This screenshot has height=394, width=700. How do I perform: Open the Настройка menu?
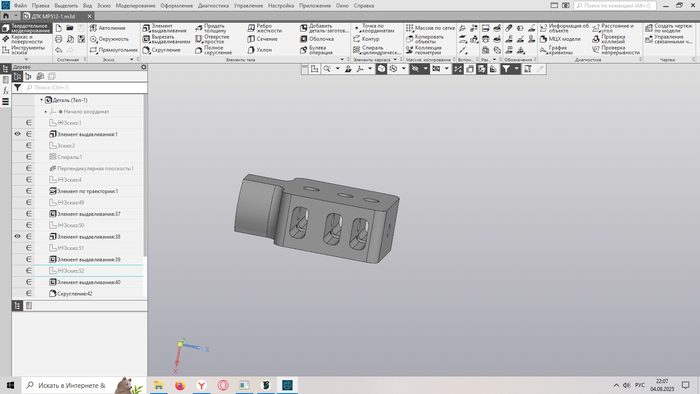(x=281, y=6)
